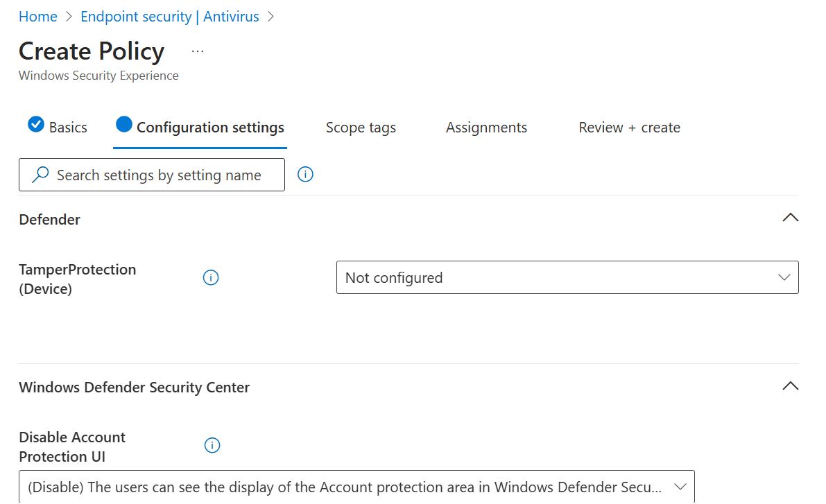The image size is (826, 504).
Task: Click the Defender section heading
Action: coord(49,219)
